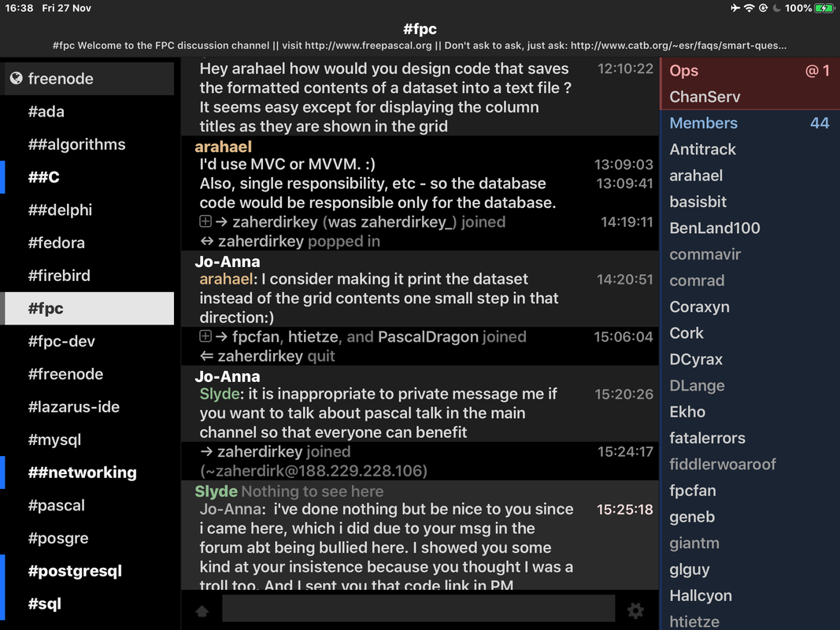Select member DLange
The image size is (840, 630).
tap(750, 386)
